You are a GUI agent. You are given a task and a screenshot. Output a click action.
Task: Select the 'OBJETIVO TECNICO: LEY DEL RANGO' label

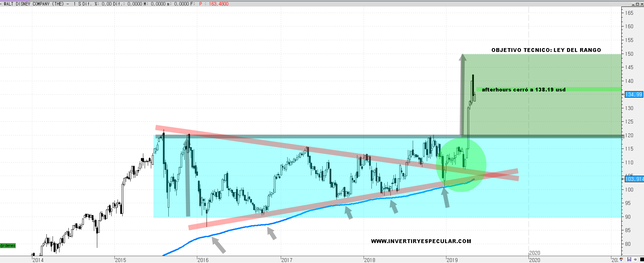pos(546,50)
